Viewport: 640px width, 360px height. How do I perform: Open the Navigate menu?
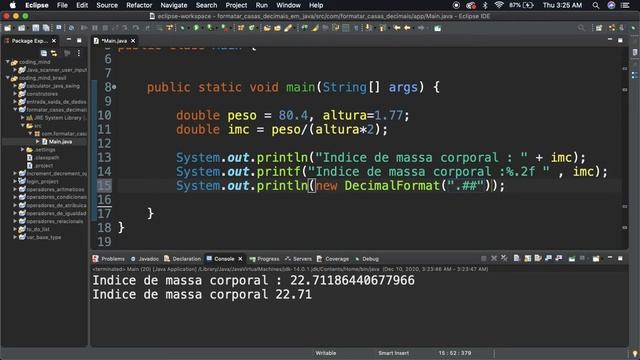coord(173,5)
